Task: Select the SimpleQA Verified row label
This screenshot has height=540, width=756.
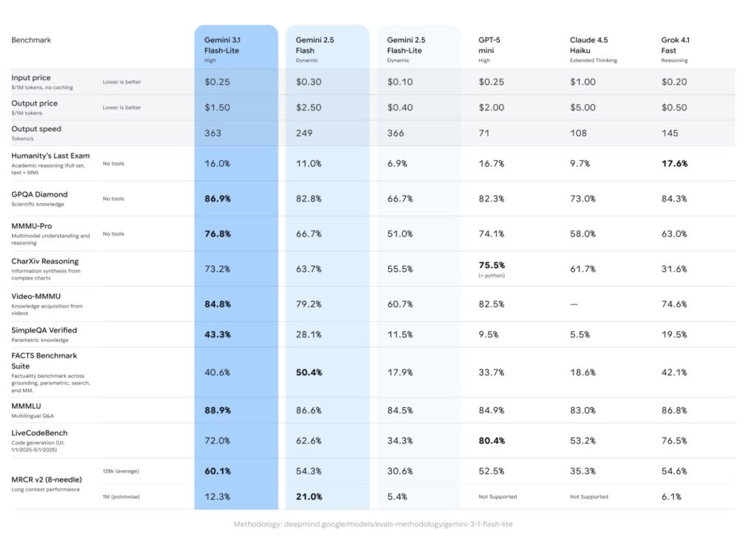Action: point(44,330)
